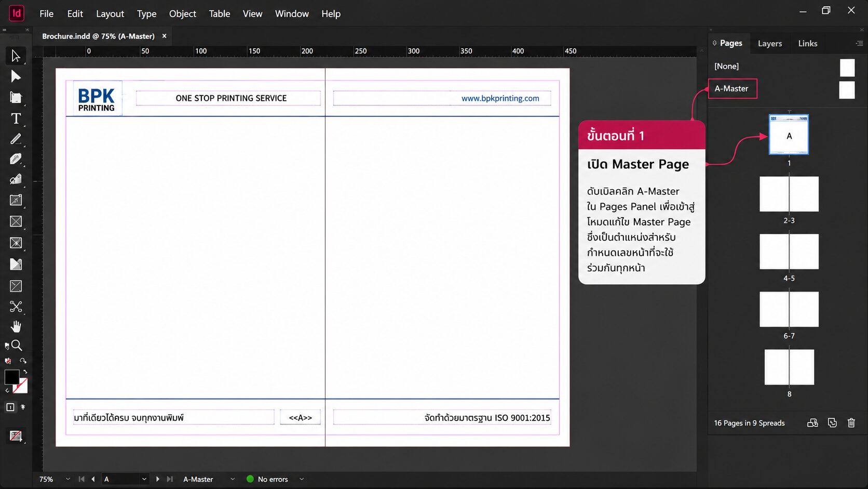Click the ONE STOP PRINTING SERVICE text frame
The height and width of the screenshot is (489, 868).
point(228,98)
